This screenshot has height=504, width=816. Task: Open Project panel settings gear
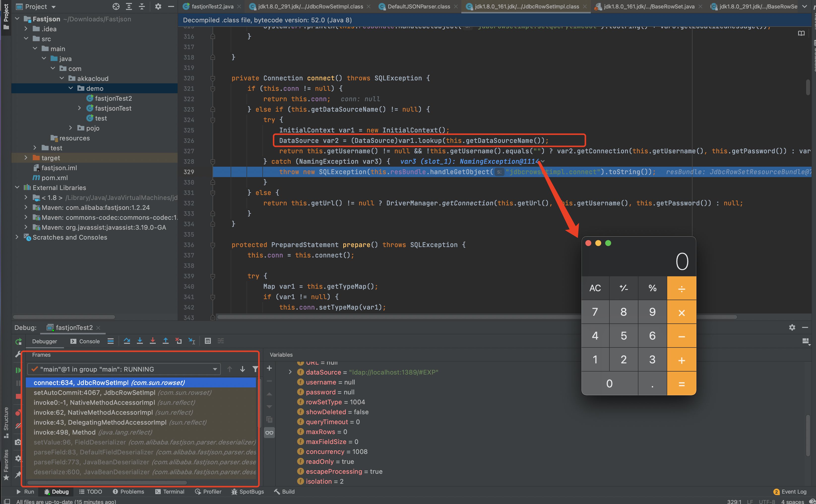click(158, 6)
